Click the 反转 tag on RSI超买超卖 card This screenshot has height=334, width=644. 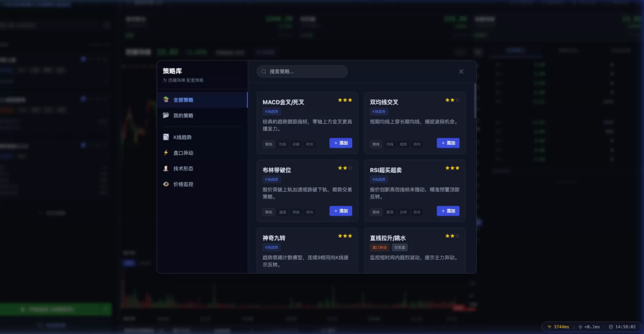tap(403, 213)
